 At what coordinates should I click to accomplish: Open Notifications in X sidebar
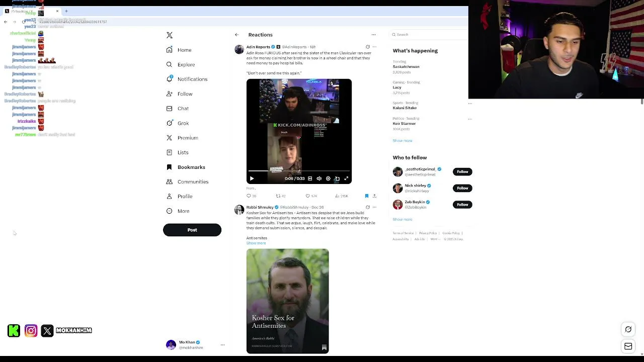click(187, 79)
